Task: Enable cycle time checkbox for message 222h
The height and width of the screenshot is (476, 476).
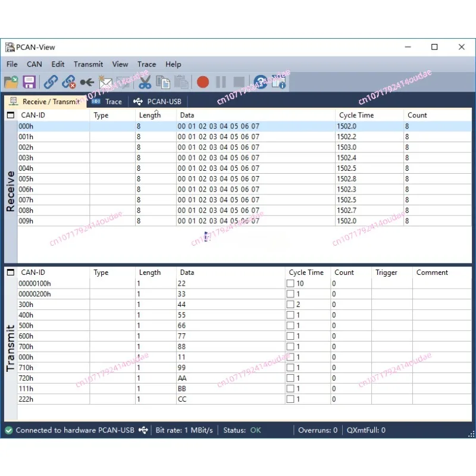Action: point(290,399)
